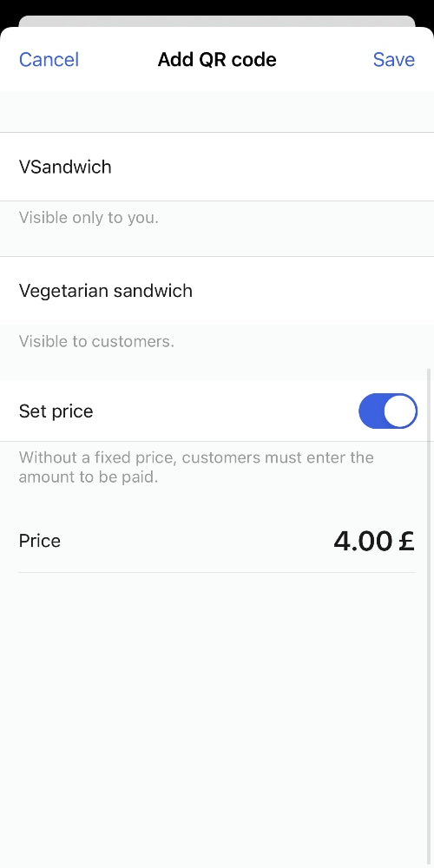Tap the black status bar area
This screenshot has width=434, height=868.
pos(217,7)
